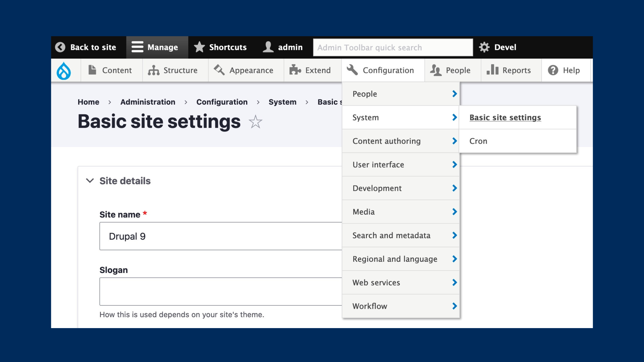Click the Appearance paintbrush icon

219,70
